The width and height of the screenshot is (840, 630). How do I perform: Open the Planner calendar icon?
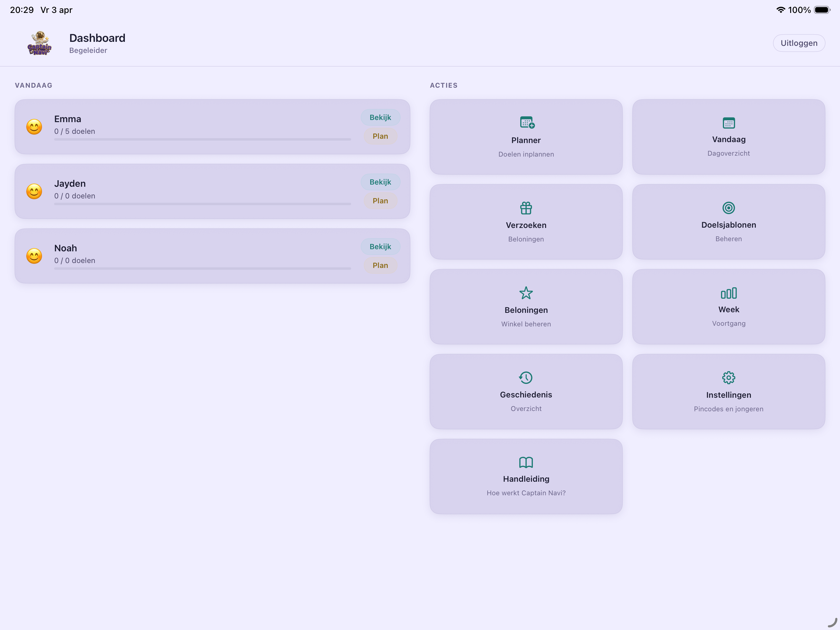(x=526, y=122)
